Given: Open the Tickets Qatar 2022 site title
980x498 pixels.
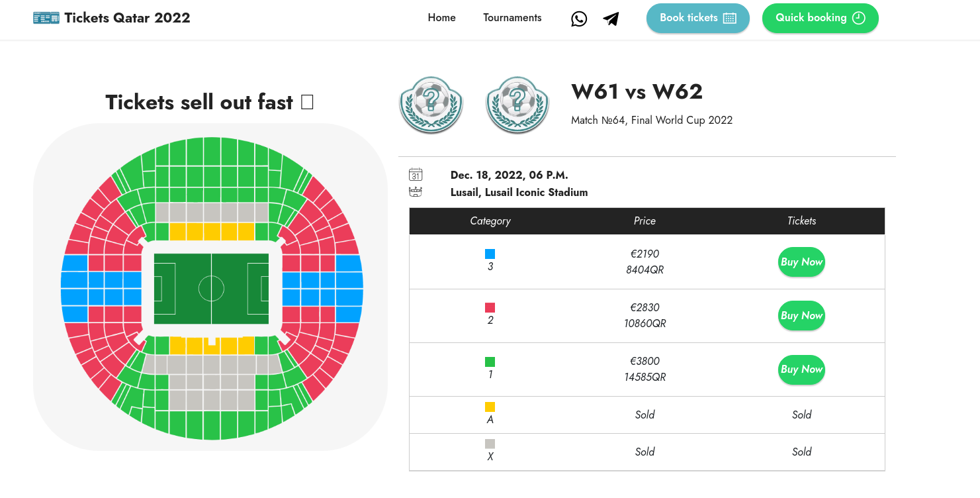Looking at the screenshot, I should [127, 18].
